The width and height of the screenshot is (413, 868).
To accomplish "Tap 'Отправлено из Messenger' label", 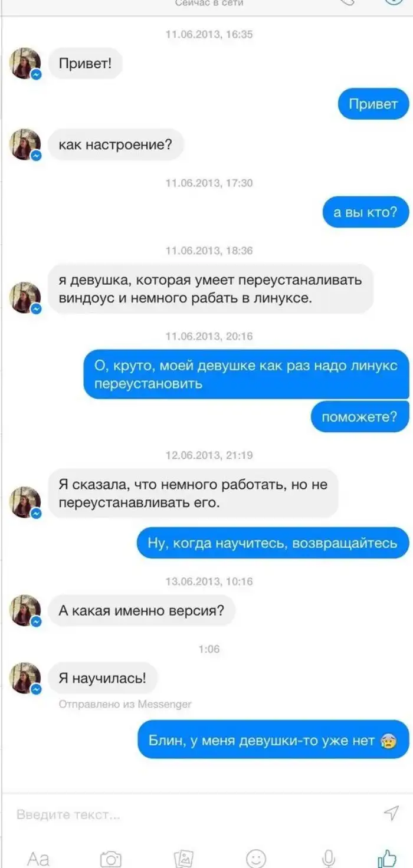I will click(x=125, y=704).
